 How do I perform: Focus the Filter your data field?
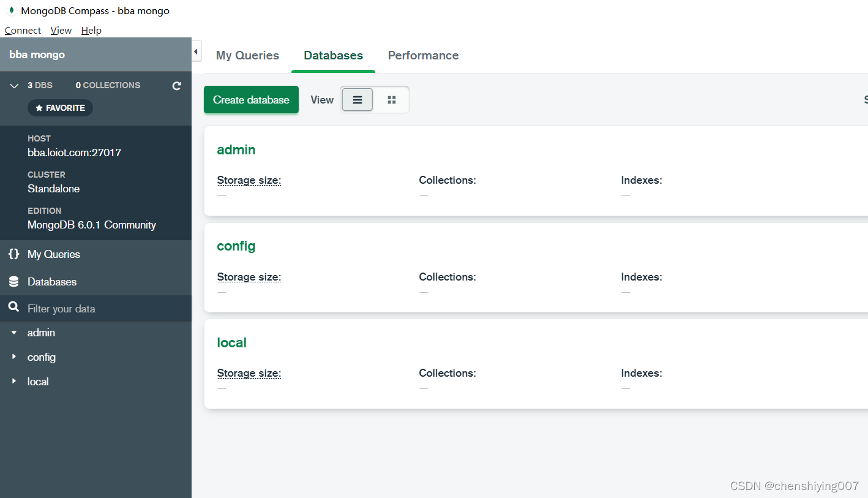(95, 308)
